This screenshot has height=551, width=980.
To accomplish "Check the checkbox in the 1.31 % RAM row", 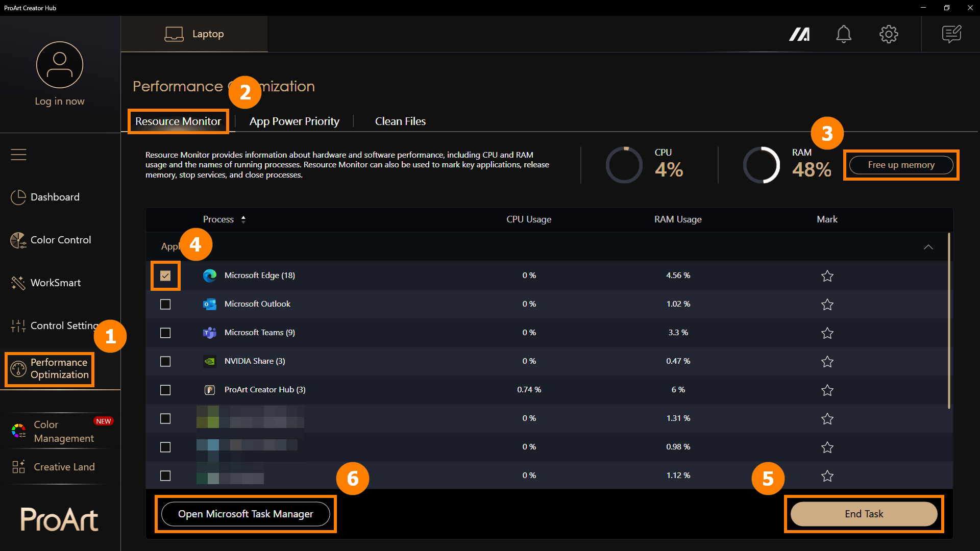I will (x=165, y=418).
